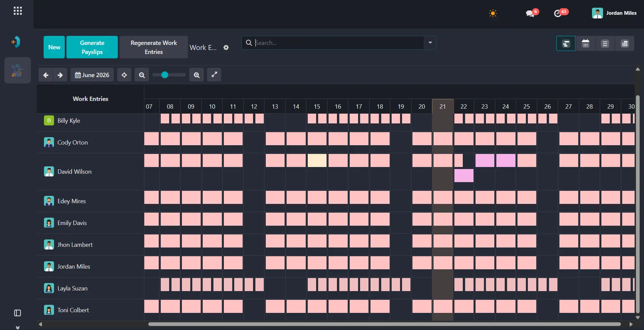Expand sidebar double chevron at bottom

(17, 327)
